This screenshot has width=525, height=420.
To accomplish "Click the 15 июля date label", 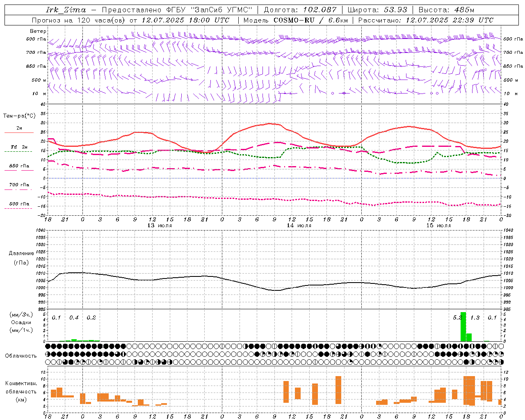I will point(438,226).
